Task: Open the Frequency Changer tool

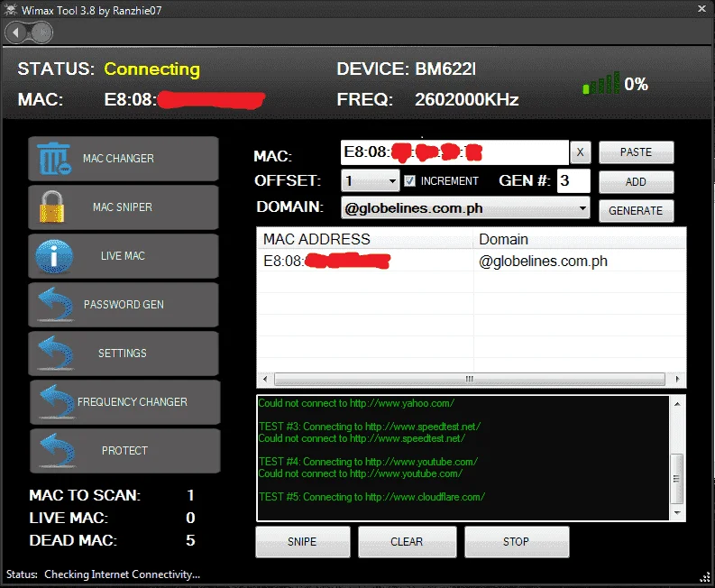Action: (x=125, y=402)
